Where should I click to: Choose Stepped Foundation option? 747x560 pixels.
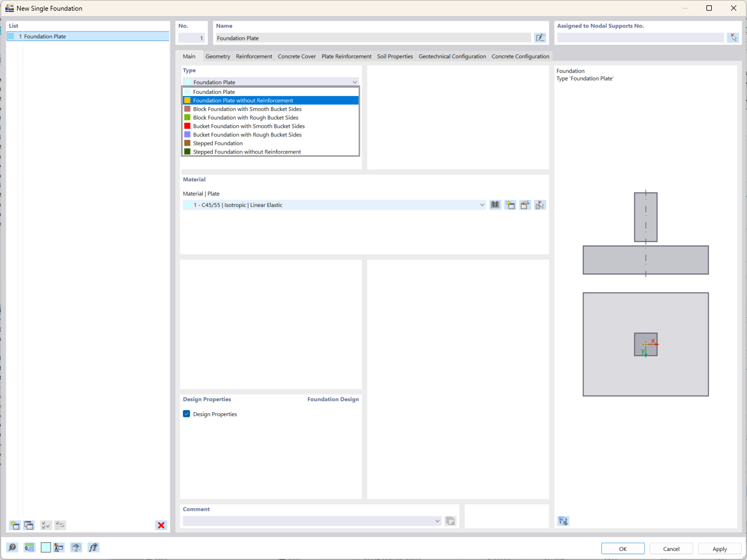[x=271, y=143]
